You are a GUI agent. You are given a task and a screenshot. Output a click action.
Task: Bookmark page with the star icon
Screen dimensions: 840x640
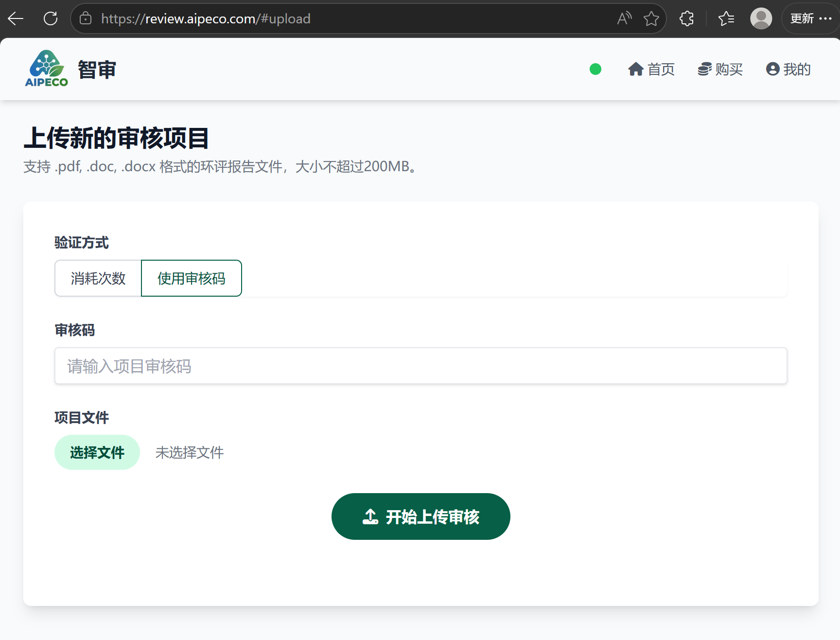pos(651,18)
